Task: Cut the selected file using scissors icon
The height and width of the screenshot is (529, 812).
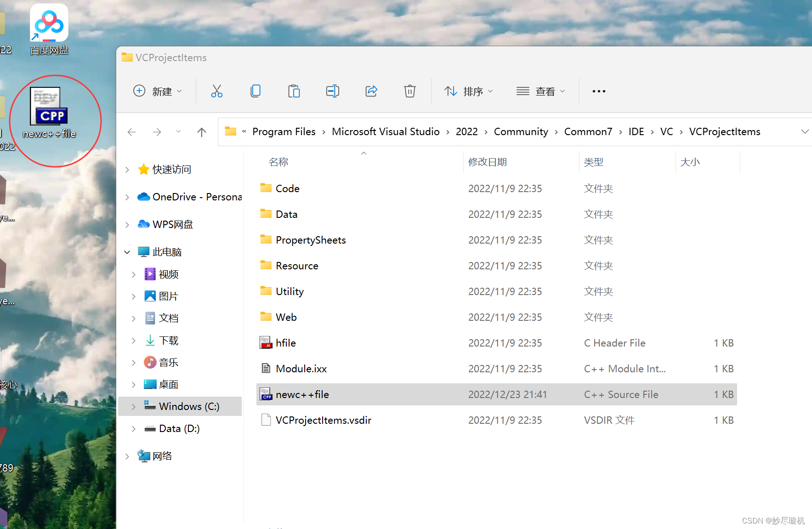Action: (x=216, y=91)
